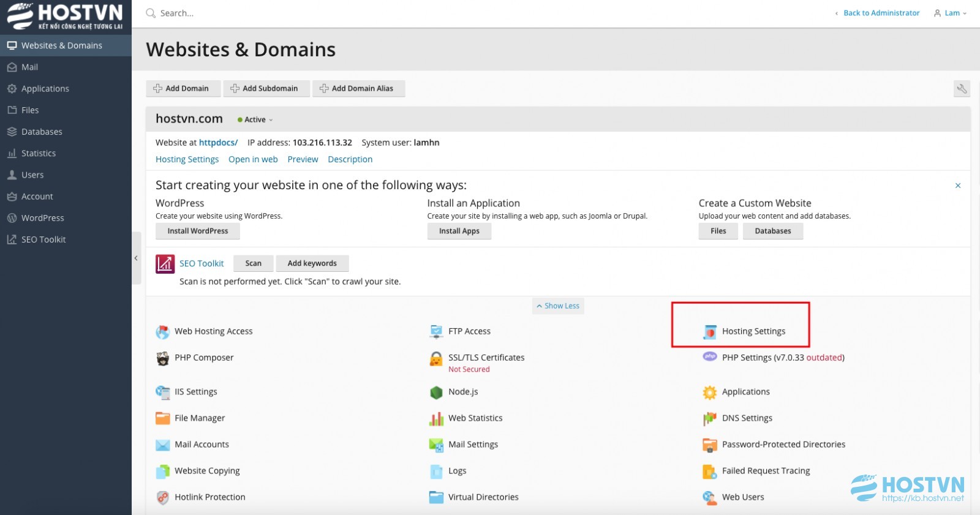Click the Install Apps button
This screenshot has height=515, width=980.
(459, 231)
